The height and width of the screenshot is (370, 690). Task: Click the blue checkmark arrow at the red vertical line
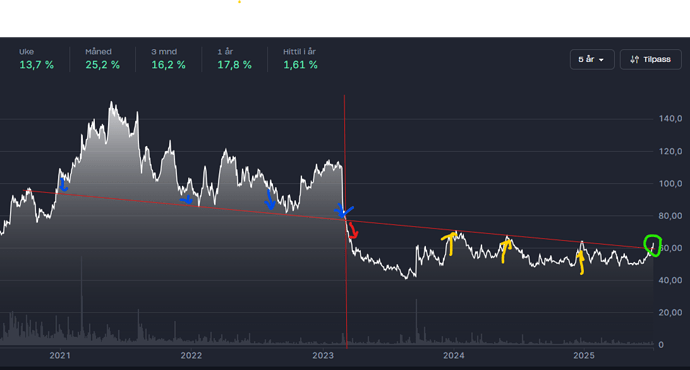(x=343, y=211)
